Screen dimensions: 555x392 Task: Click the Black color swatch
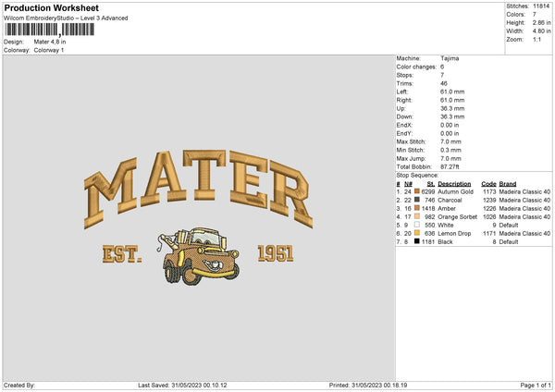(417, 241)
